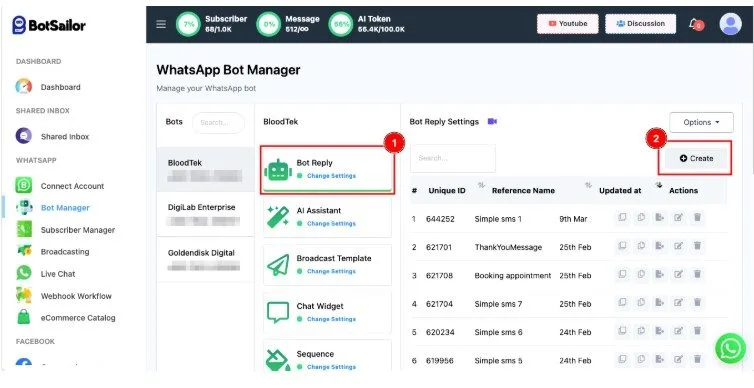Delete the Simple sms 6 reply
754x388 pixels.
point(697,331)
